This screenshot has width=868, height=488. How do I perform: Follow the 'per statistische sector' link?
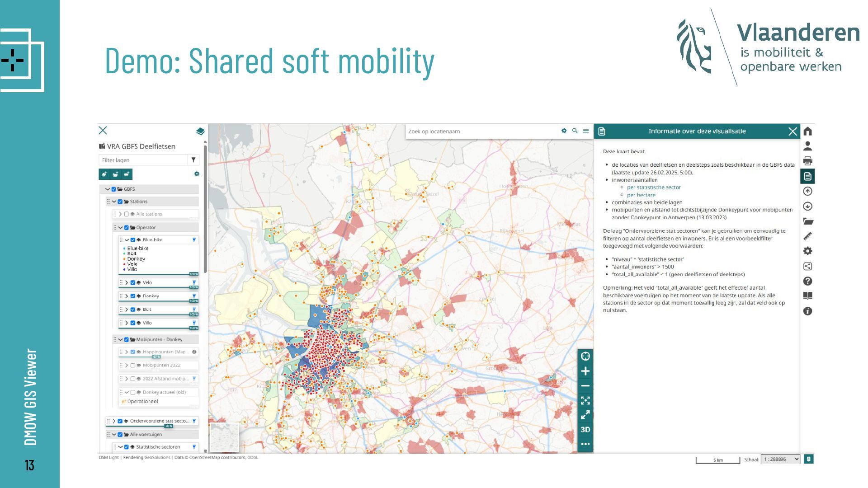pos(653,188)
